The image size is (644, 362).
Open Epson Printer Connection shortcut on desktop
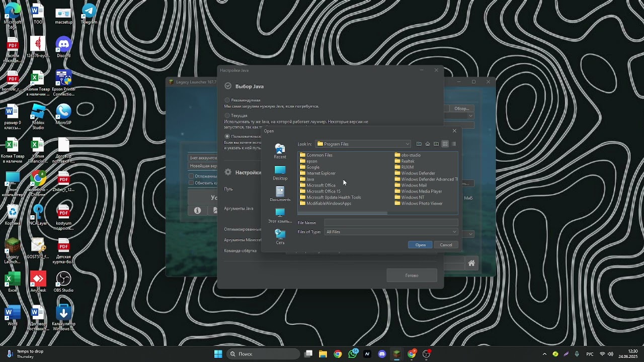[63, 83]
